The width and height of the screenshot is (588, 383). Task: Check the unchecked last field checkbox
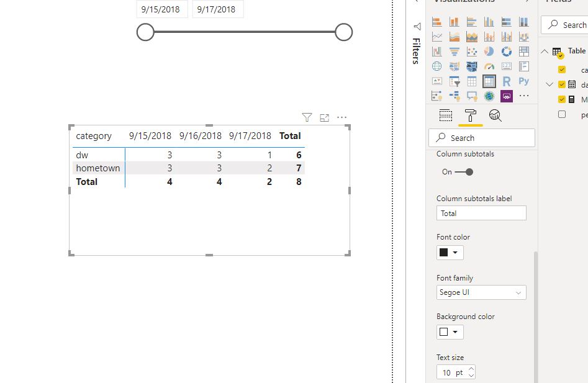tap(562, 114)
